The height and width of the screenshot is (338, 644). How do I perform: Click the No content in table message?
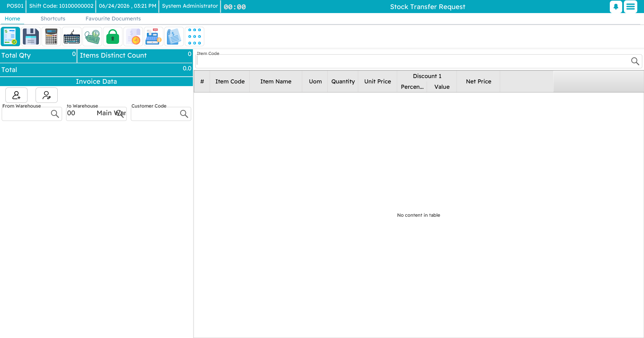(x=419, y=215)
